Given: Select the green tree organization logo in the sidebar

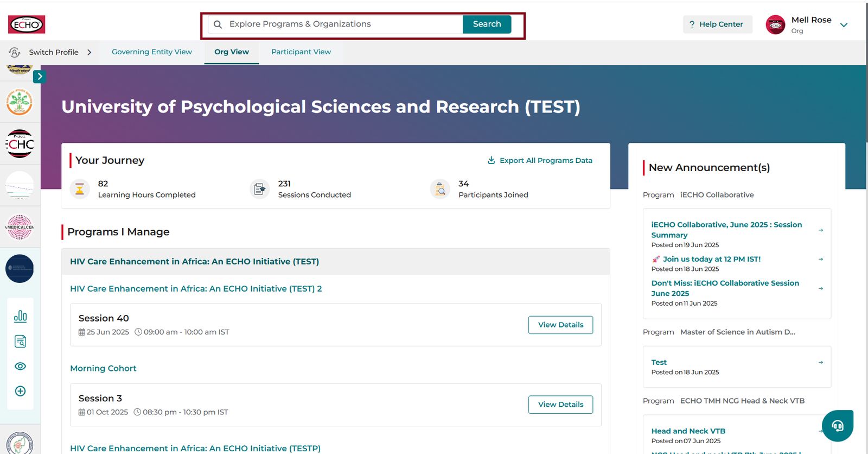Looking at the screenshot, I should pyautogui.click(x=20, y=102).
